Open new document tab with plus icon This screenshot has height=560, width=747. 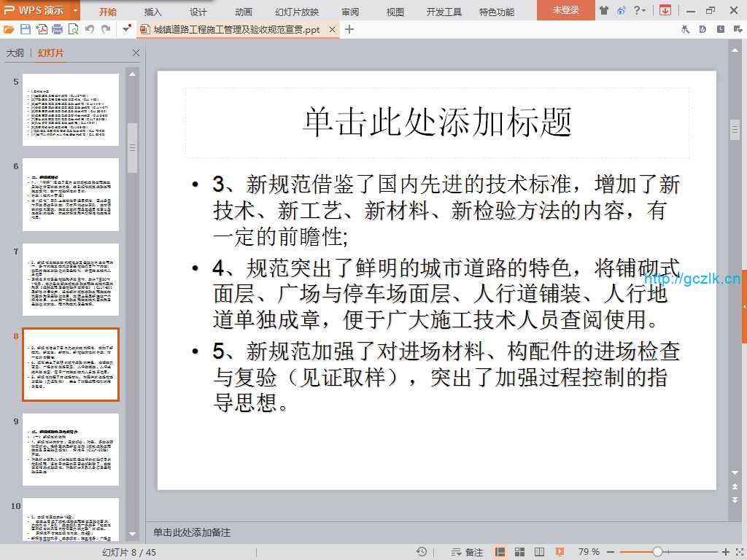click(x=349, y=30)
